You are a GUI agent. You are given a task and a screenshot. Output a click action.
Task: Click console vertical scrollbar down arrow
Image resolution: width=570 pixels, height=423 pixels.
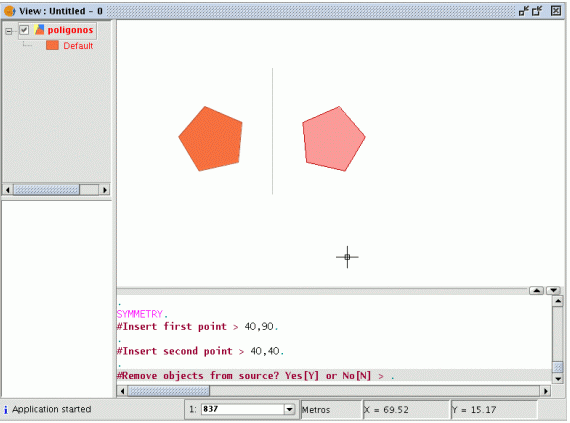(x=558, y=379)
